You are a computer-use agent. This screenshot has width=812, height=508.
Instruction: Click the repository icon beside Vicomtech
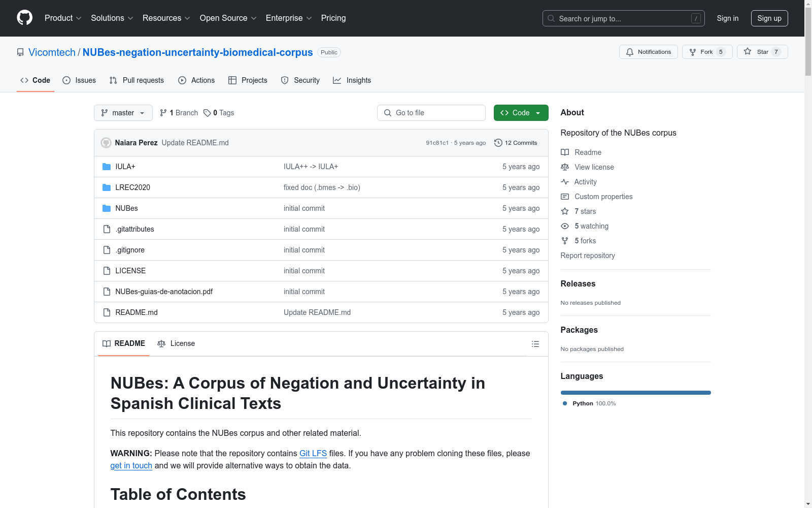click(20, 52)
